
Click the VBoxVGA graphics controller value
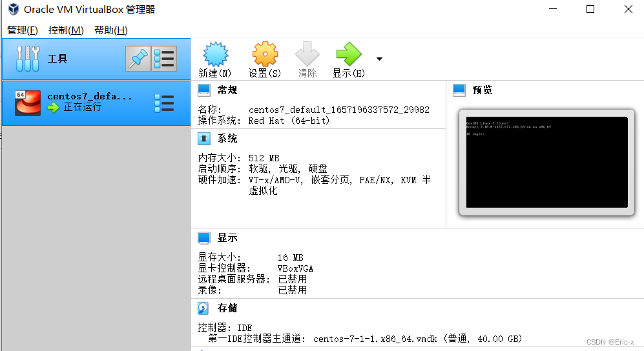pos(295,268)
